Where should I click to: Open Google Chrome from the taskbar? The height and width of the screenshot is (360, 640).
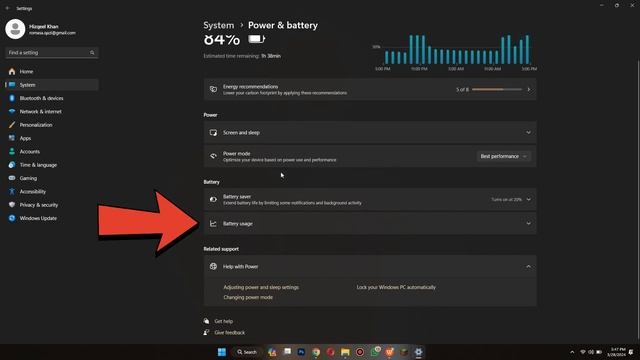tap(316, 352)
